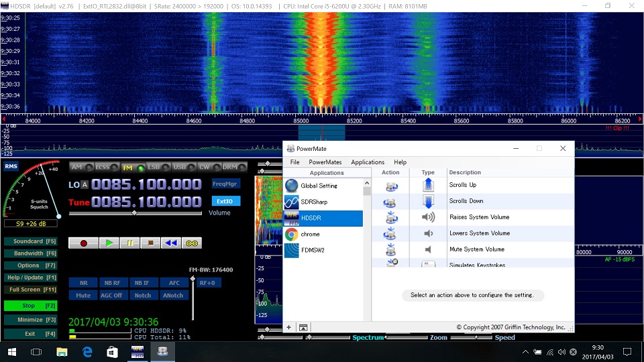Screen dimensions: 644x362
Task: Open Soundcard [F5] settings
Action: click(31, 241)
